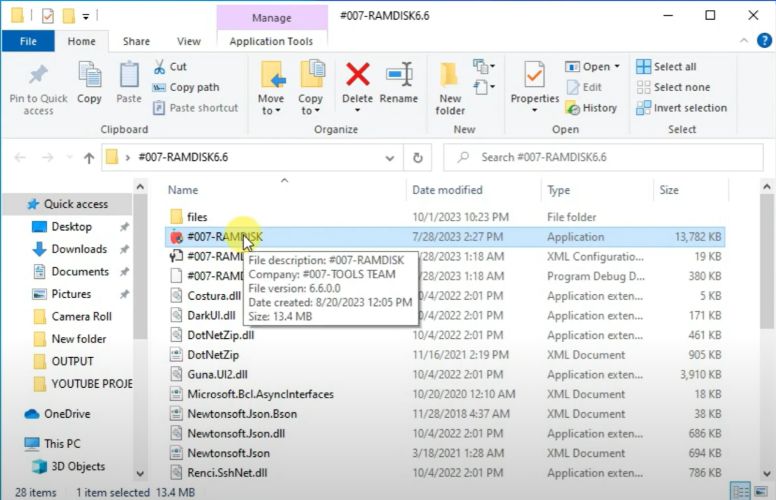Expand the address bar history dropdown
Screen dimensions: 776x500
(389, 158)
